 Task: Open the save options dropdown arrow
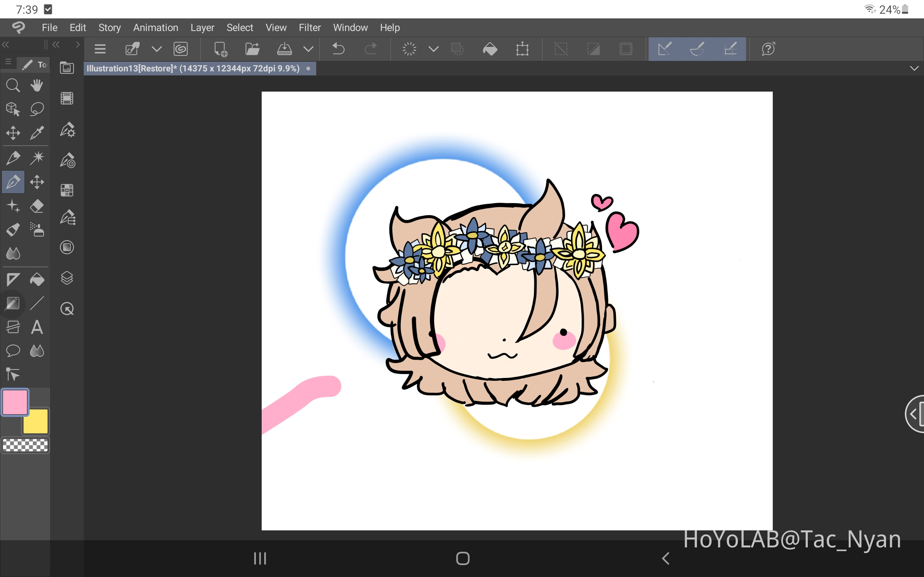[309, 49]
